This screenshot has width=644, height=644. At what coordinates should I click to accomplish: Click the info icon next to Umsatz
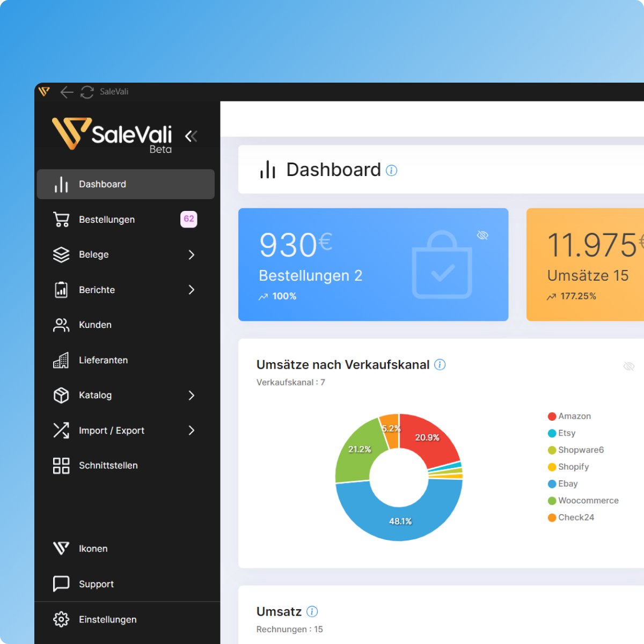(312, 612)
